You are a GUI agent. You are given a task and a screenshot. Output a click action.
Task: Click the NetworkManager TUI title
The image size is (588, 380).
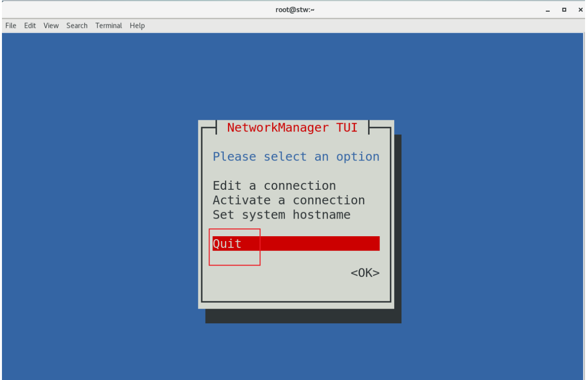[x=292, y=128]
